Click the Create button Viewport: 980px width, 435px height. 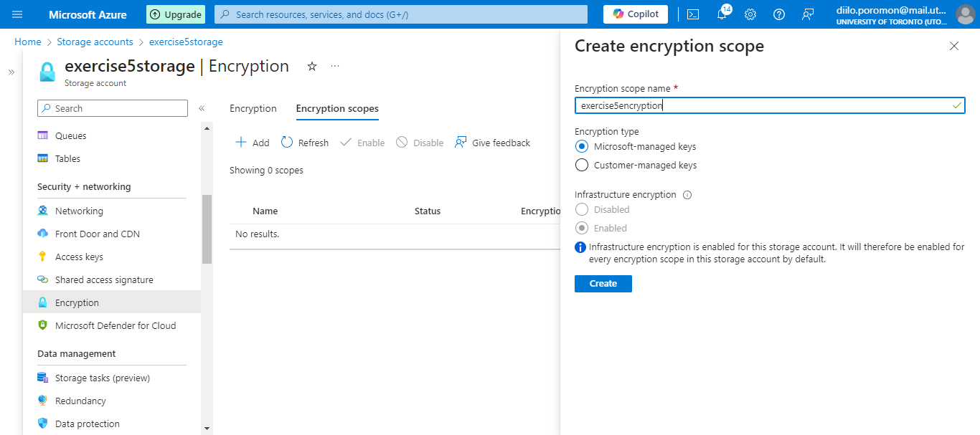603,283
